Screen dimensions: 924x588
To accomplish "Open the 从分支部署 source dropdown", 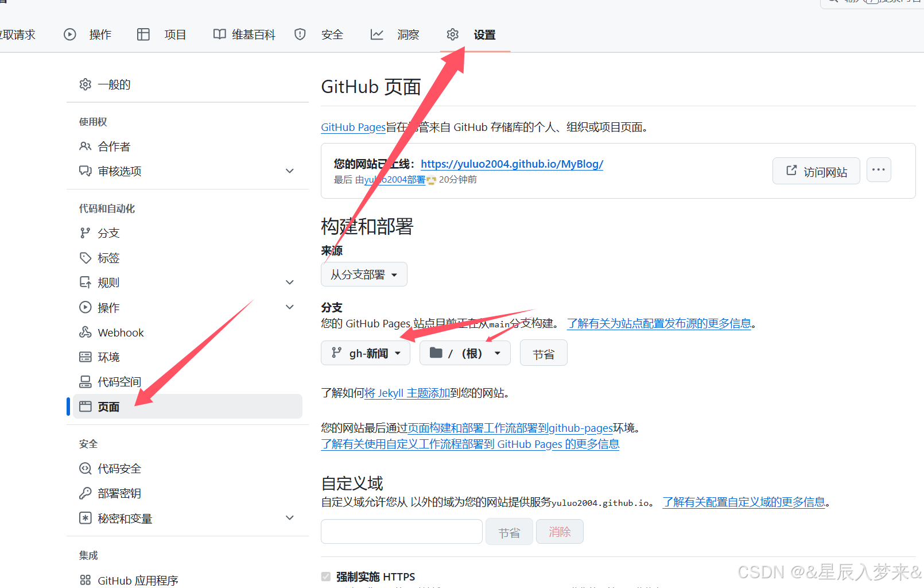I will tap(363, 274).
